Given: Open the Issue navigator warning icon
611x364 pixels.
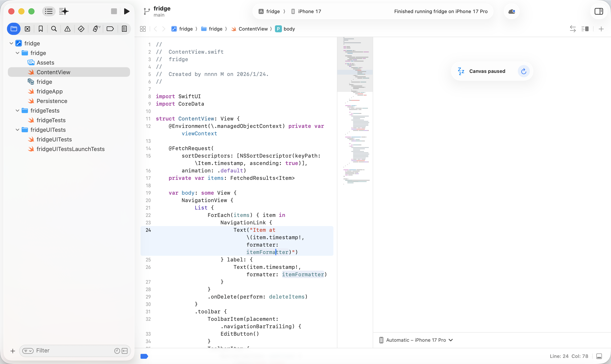Looking at the screenshot, I should (x=67, y=29).
